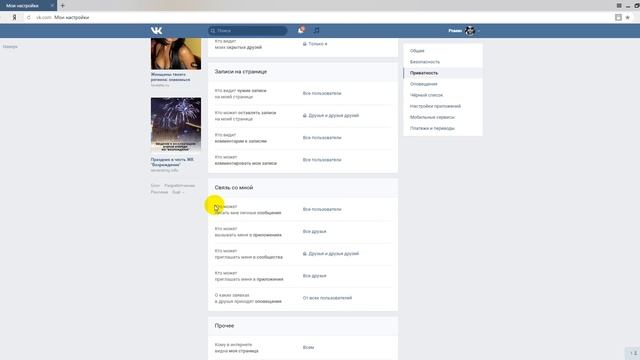Open the ad link under woman photo
Image resolution: width=640 pixels, height=360 pixels.
(170, 77)
